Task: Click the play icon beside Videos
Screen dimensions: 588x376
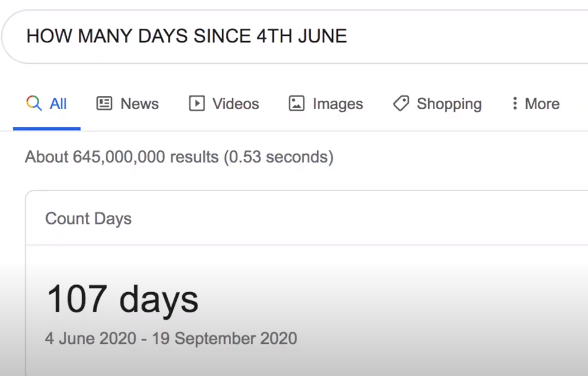Action: (197, 103)
